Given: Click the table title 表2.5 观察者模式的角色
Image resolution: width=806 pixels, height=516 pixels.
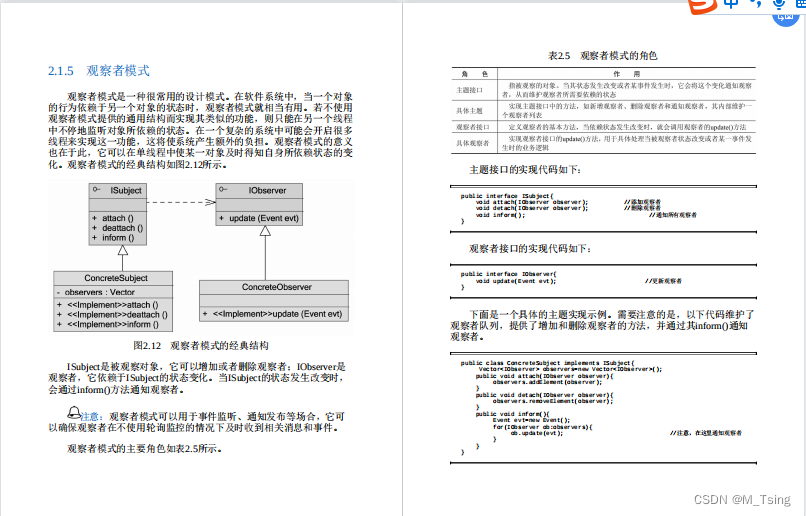Looking at the screenshot, I should pyautogui.click(x=602, y=56).
